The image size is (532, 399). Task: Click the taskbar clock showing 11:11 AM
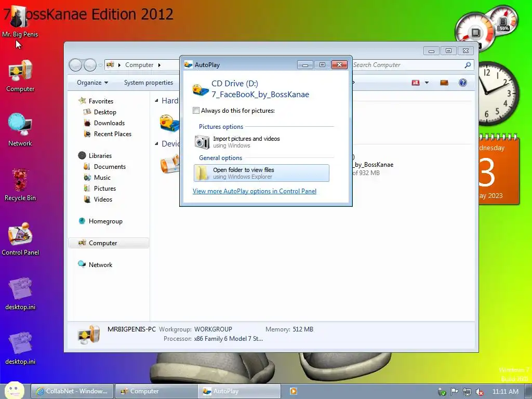click(505, 392)
